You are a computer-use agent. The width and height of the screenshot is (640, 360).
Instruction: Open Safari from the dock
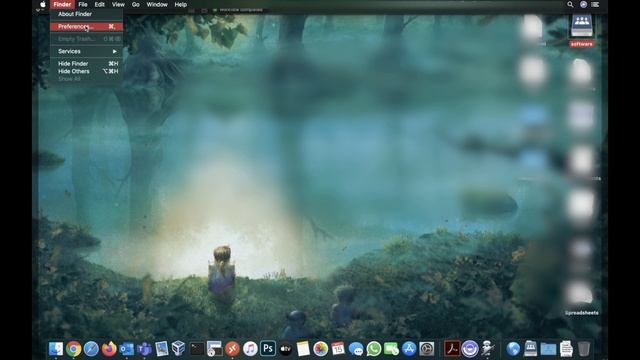[91, 349]
